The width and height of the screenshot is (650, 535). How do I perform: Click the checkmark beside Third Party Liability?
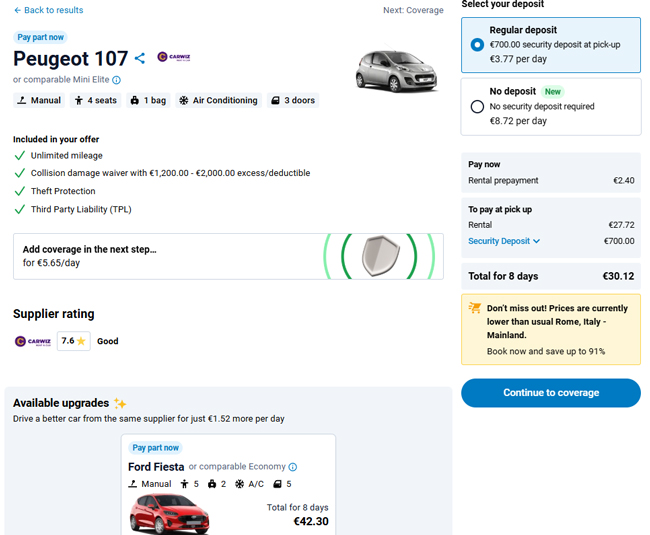[19, 210]
